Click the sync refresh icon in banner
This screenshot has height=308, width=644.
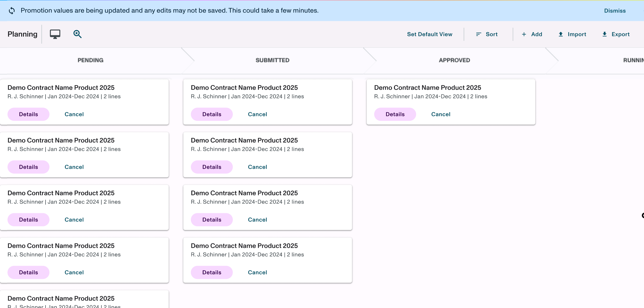[12, 10]
